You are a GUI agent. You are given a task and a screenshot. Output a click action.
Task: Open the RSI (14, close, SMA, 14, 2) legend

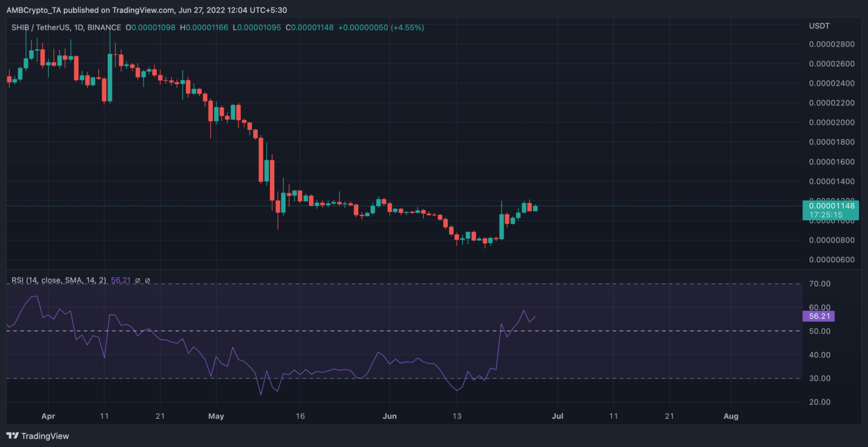tap(59, 280)
